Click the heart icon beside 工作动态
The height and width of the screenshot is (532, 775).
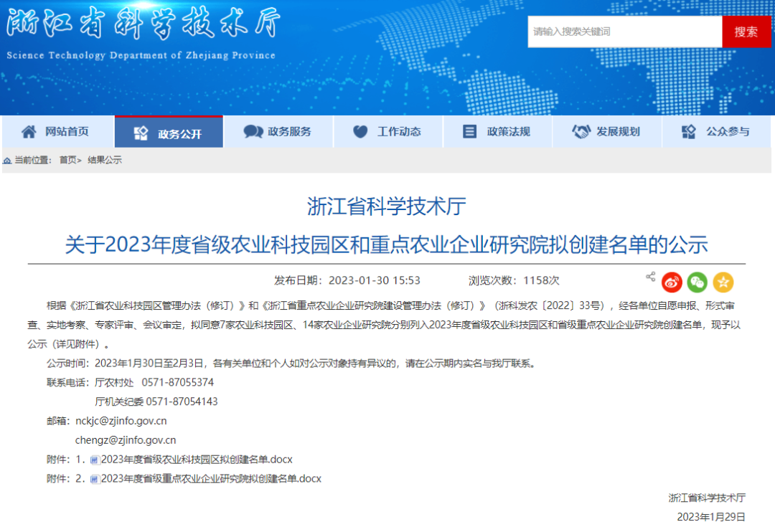pos(360,132)
